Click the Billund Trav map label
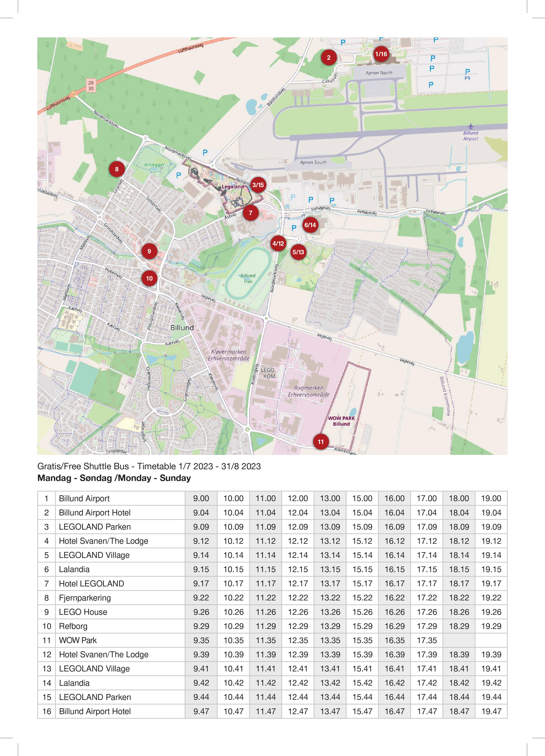 [x=248, y=278]
